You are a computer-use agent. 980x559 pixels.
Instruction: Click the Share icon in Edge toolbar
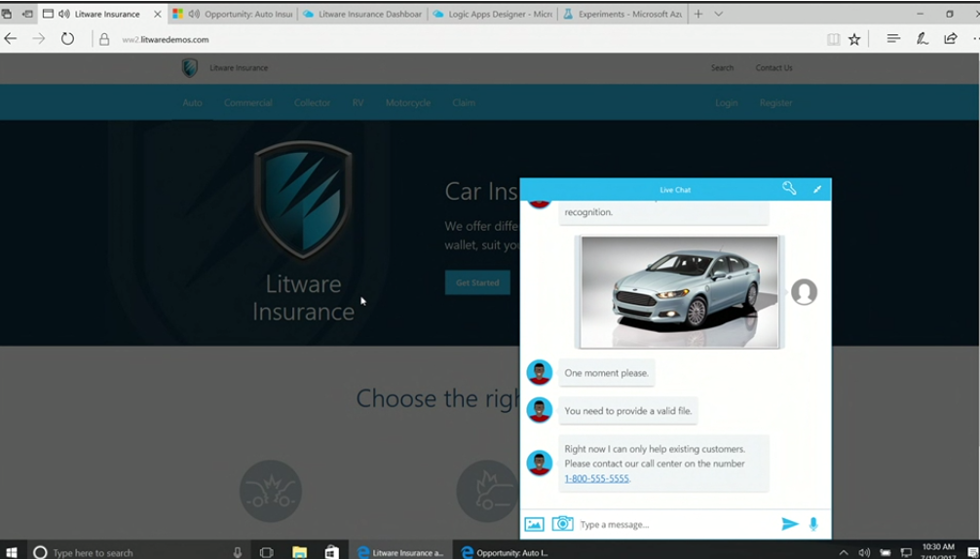click(x=951, y=39)
